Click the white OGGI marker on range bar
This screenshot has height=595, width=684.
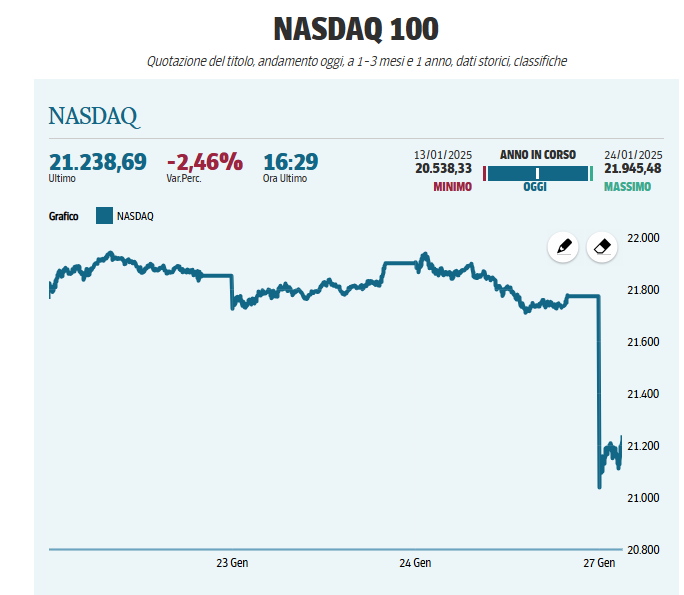click(537, 173)
